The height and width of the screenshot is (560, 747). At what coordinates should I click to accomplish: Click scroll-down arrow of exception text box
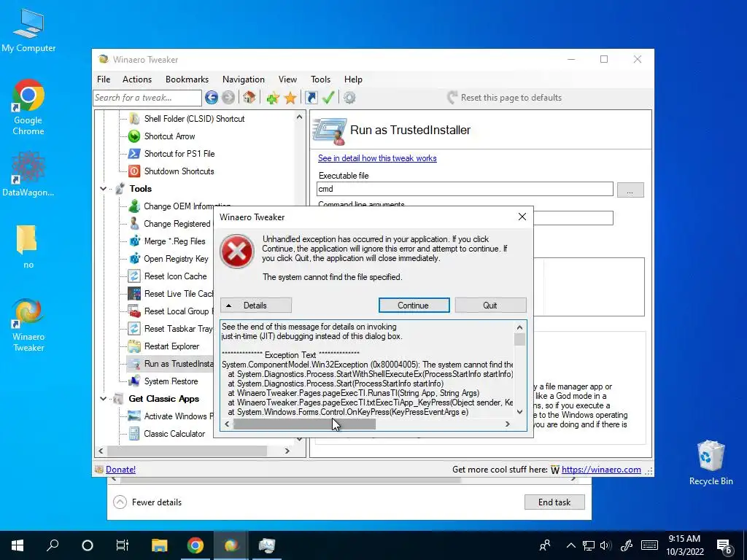tap(519, 412)
